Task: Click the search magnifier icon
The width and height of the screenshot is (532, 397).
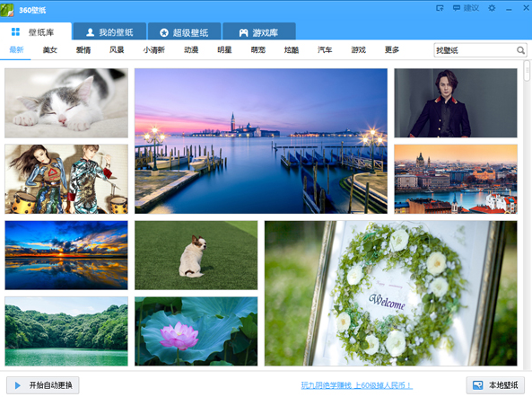Action: coord(520,50)
